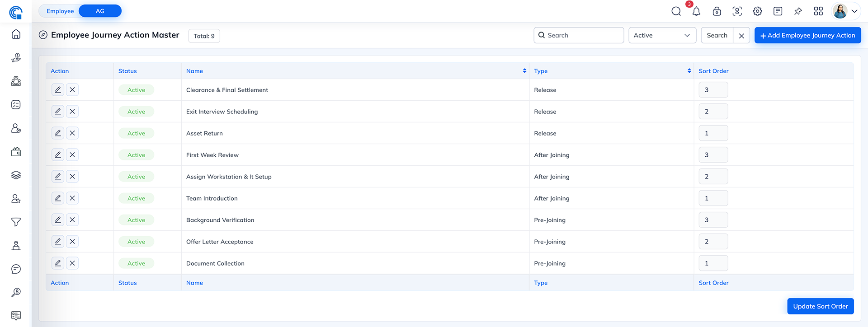The width and height of the screenshot is (868, 327).
Task: Expand the user profile avatar menu
Action: click(x=845, y=11)
